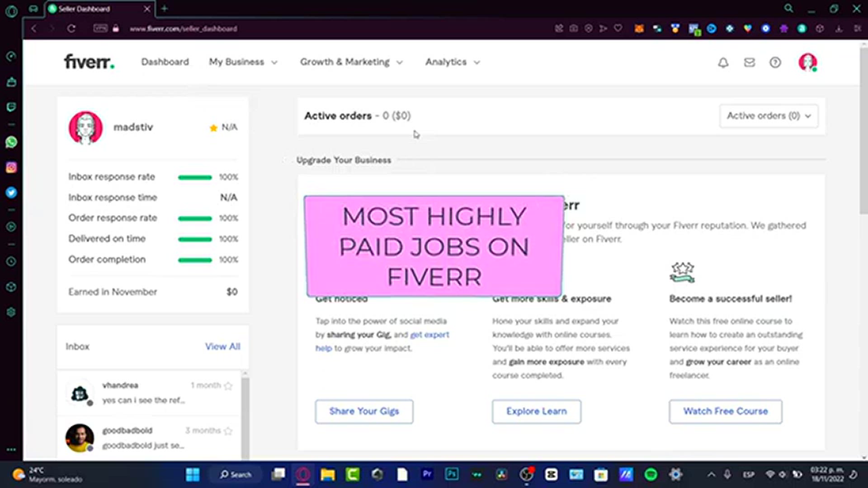Image resolution: width=868 pixels, height=488 pixels.
Task: Click Inbox response rate progress bar
Action: pyautogui.click(x=195, y=177)
